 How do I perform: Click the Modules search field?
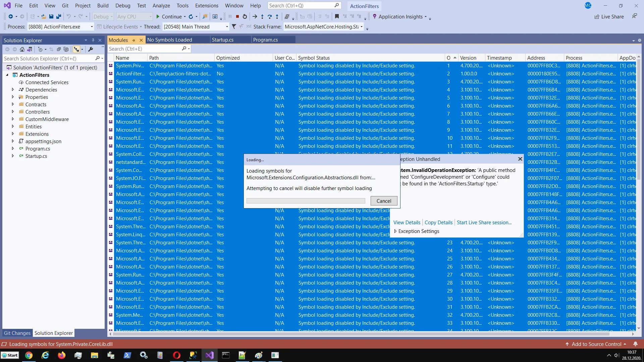pos(144,49)
